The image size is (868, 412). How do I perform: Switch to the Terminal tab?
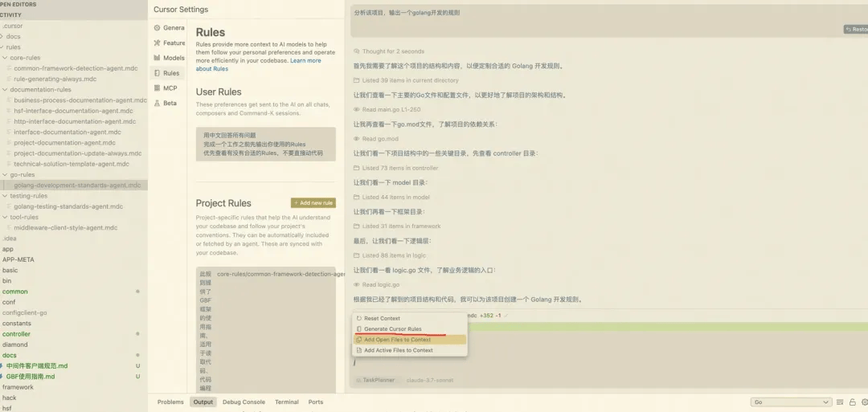(286, 402)
